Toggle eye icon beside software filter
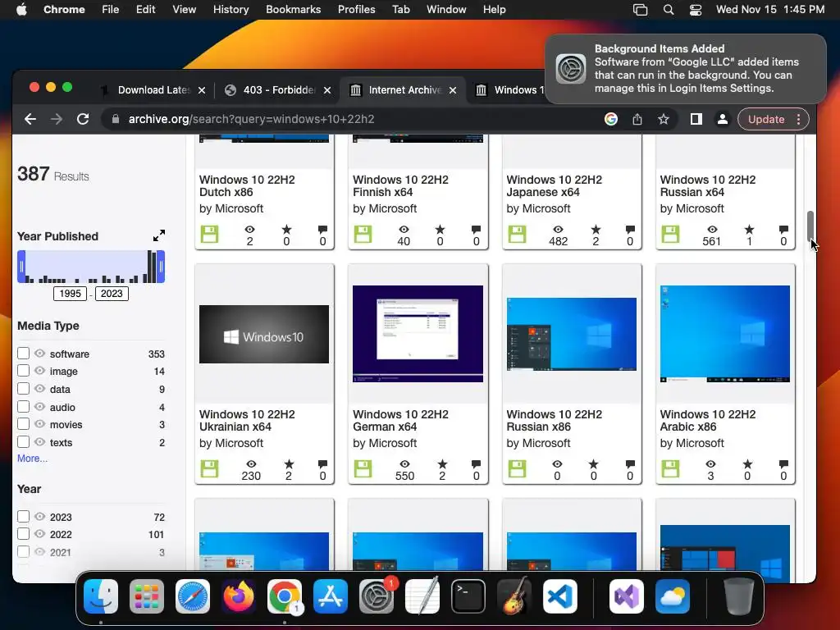This screenshot has height=630, width=840. (39, 353)
